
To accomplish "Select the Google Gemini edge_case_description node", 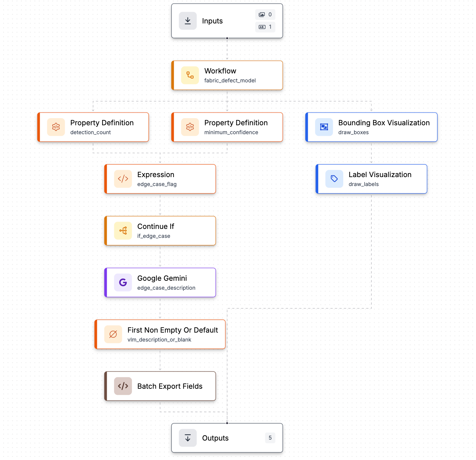I will tap(160, 283).
